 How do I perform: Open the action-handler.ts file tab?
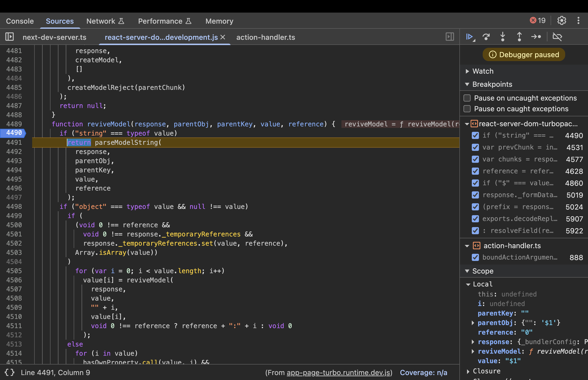[x=265, y=37]
